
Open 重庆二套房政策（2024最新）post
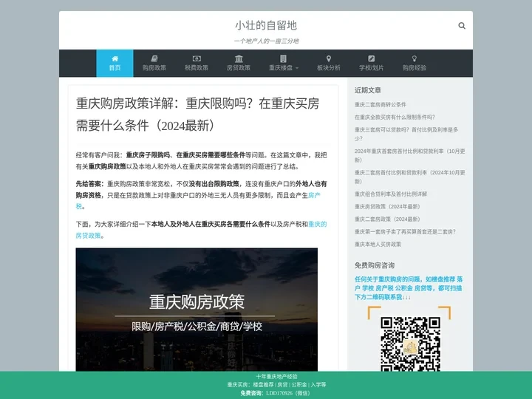coord(387,219)
